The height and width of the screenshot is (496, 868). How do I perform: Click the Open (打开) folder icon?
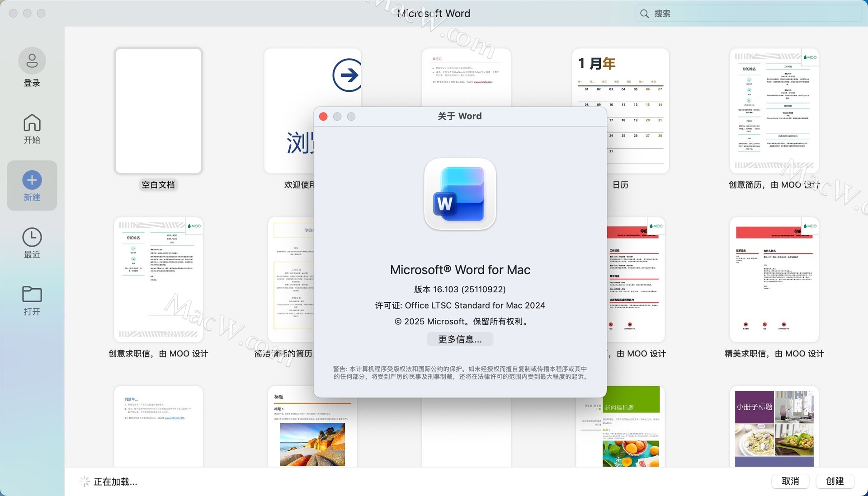click(32, 294)
